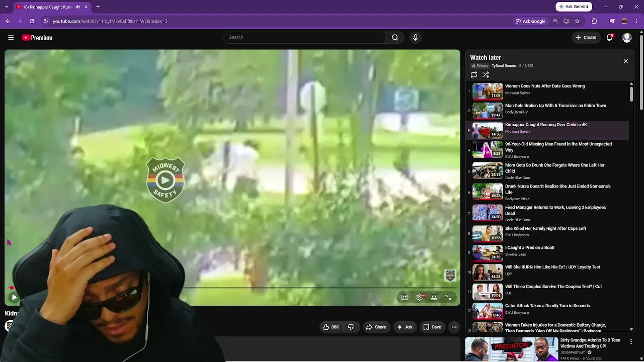This screenshot has height=362, width=644.
Task: Open a new browser tab
Action: [x=98, y=7]
